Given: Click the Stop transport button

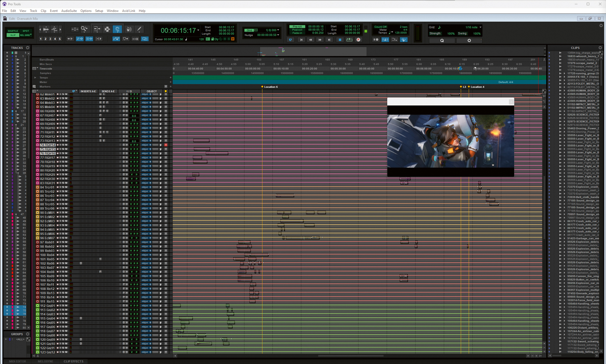Looking at the screenshot, I should 340,40.
